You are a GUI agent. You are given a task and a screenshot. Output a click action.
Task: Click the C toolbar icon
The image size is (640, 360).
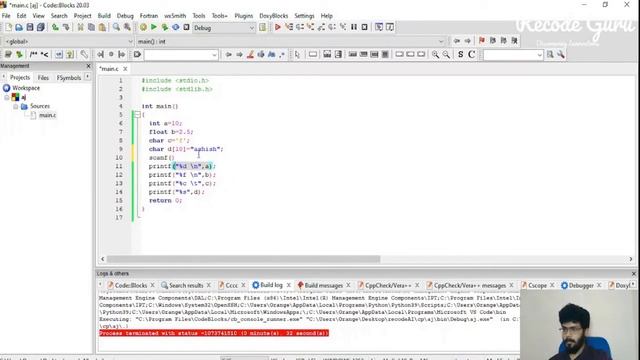click(x=471, y=55)
